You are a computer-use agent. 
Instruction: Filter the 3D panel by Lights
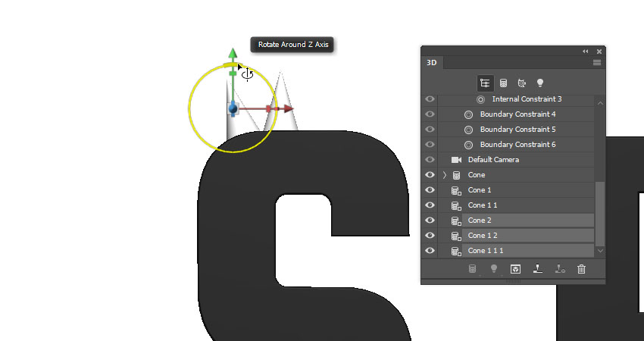click(540, 83)
